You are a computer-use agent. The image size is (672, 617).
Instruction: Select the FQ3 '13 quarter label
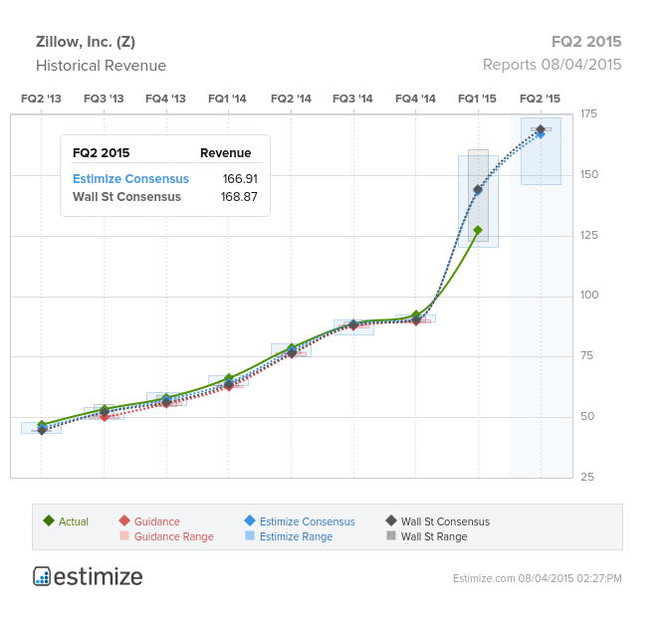coord(104,99)
